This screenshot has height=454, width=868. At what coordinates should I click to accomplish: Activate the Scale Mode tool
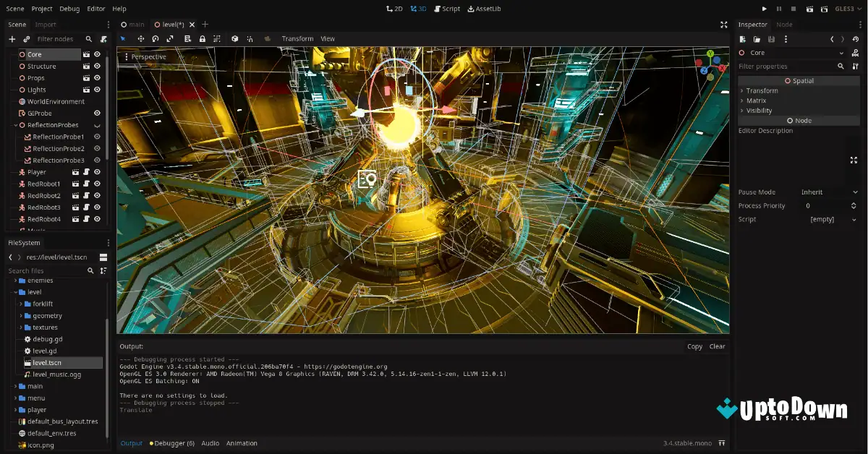[170, 38]
